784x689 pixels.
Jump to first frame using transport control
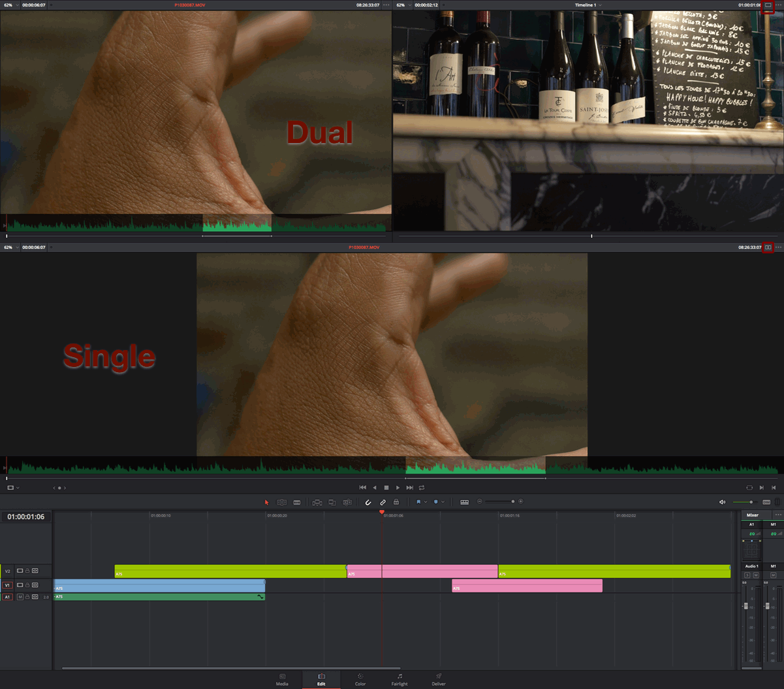coord(363,488)
